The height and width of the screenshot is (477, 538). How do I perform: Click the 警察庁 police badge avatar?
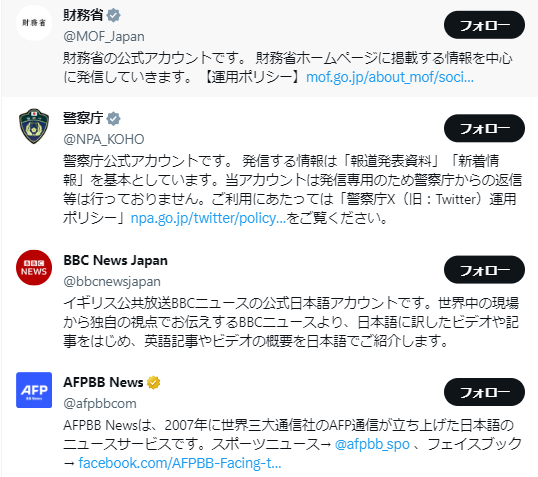click(x=34, y=126)
